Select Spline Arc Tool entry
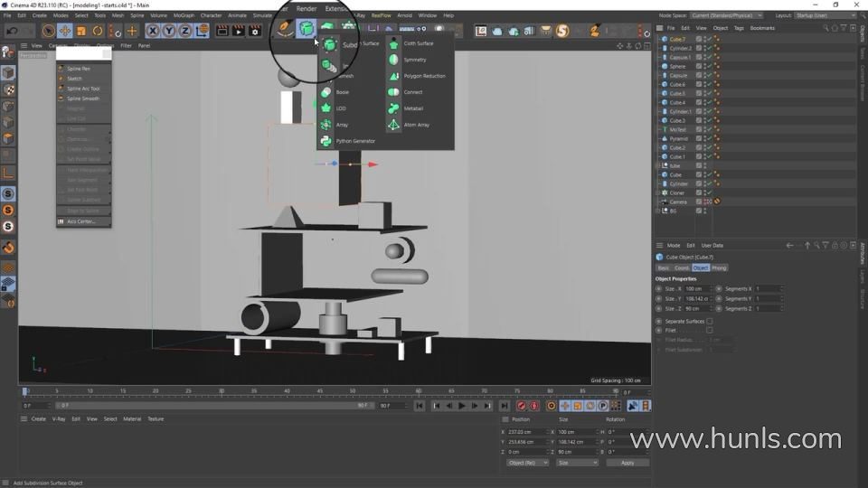868x488 pixels. point(83,89)
